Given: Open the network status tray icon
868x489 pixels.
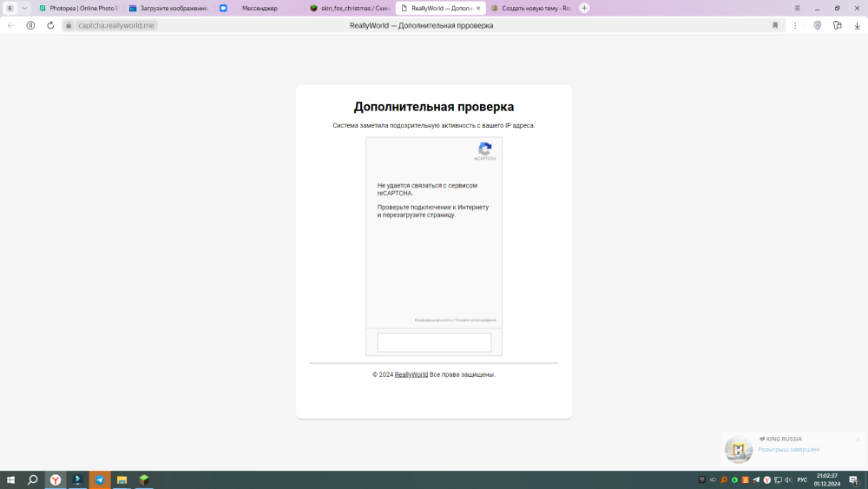Looking at the screenshot, I should pyautogui.click(x=778, y=479).
